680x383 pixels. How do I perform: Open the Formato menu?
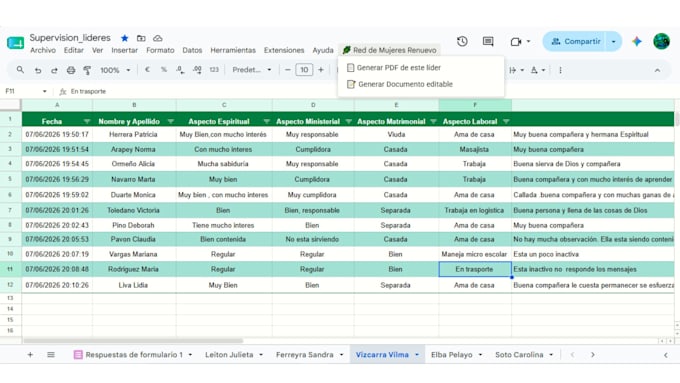click(160, 50)
